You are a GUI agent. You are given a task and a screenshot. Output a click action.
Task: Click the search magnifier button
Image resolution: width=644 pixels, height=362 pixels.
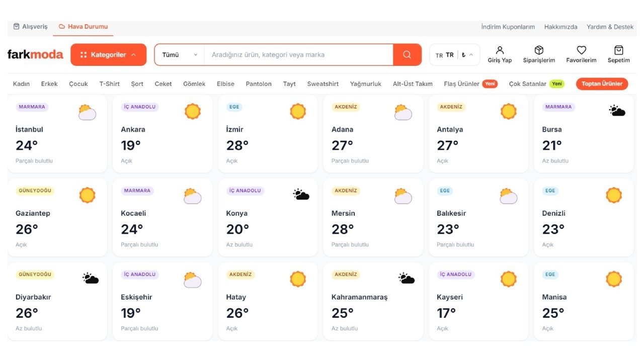pyautogui.click(x=407, y=55)
